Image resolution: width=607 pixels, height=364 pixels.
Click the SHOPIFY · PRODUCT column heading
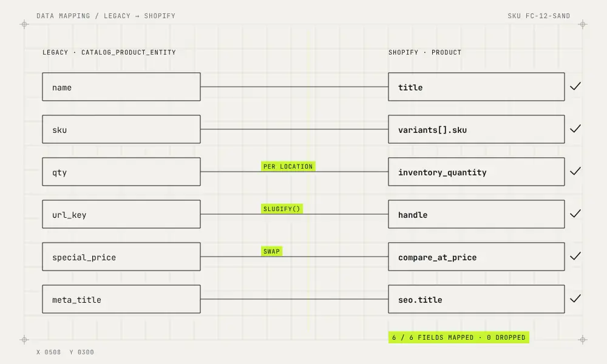pos(425,52)
